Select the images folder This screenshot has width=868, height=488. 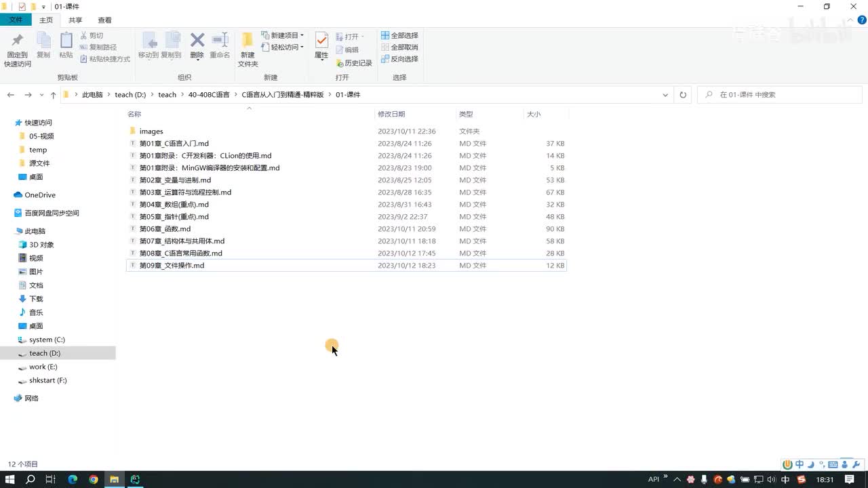coord(151,131)
